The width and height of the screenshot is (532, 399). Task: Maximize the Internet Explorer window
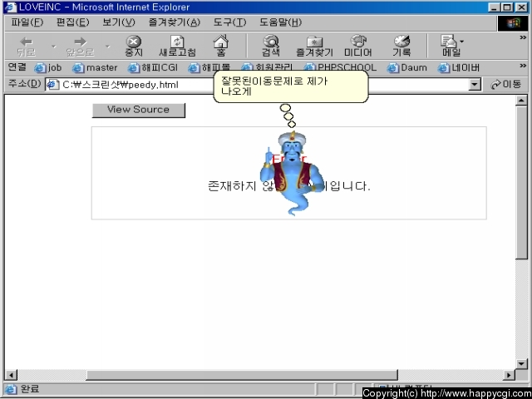(x=508, y=7)
